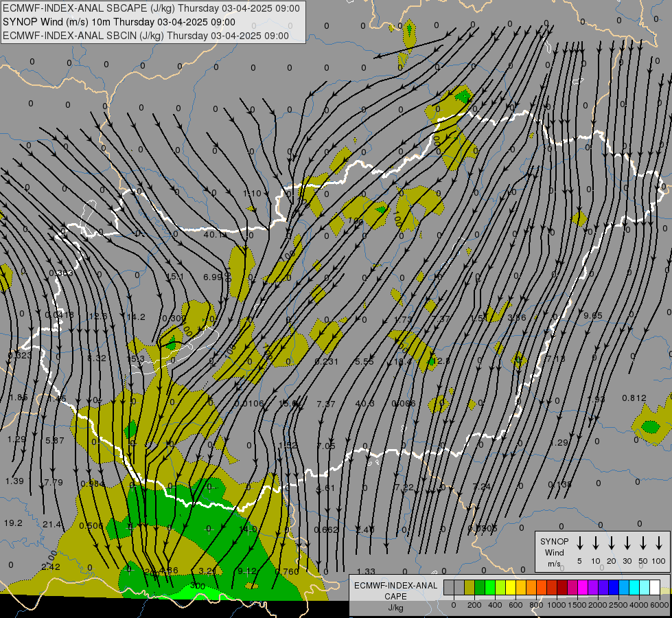This screenshot has width=672, height=618.
Task: Click the 4.61 value on the map
Action: 325,488
